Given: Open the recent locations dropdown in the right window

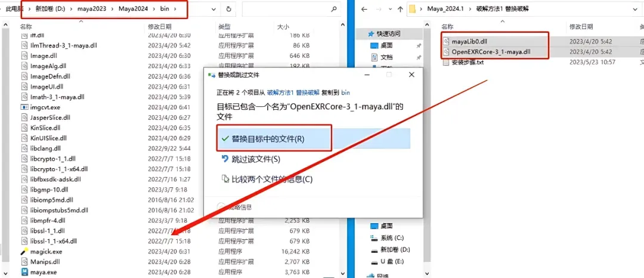Looking at the screenshot, I should point(389,10).
